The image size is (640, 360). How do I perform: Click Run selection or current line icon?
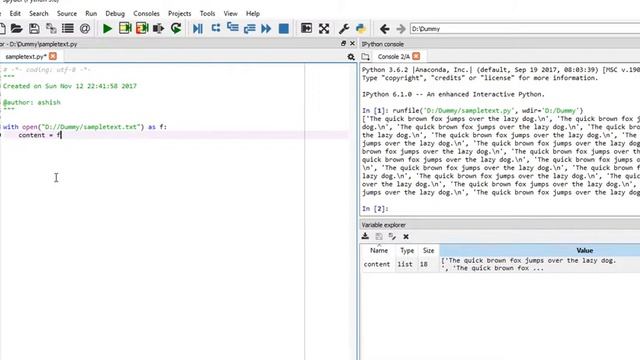[x=158, y=28]
